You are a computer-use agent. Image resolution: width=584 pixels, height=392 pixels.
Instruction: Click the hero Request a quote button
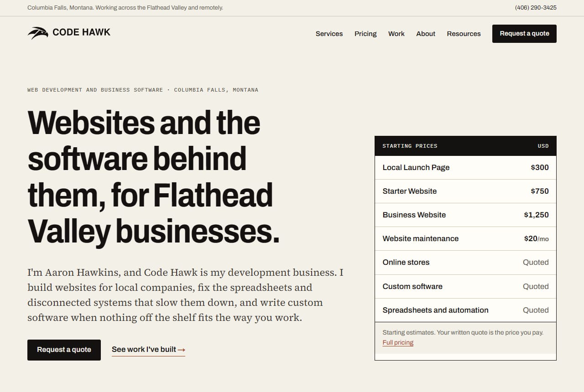pos(64,350)
